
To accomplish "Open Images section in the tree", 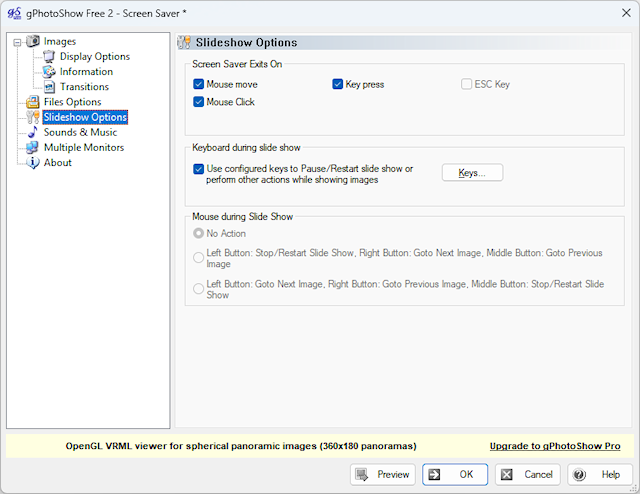I will coord(60,41).
